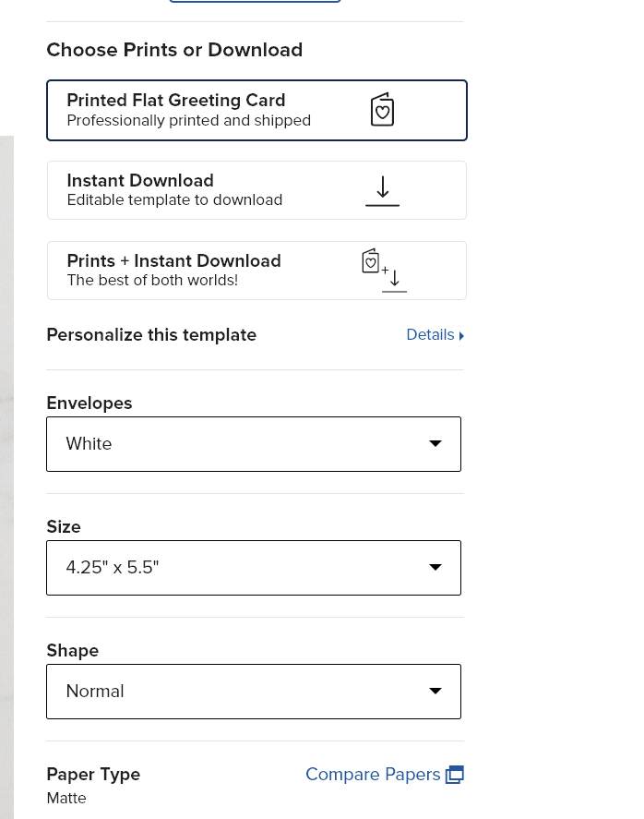
Task: Click the Details right arrow icon
Action: pos(461,335)
